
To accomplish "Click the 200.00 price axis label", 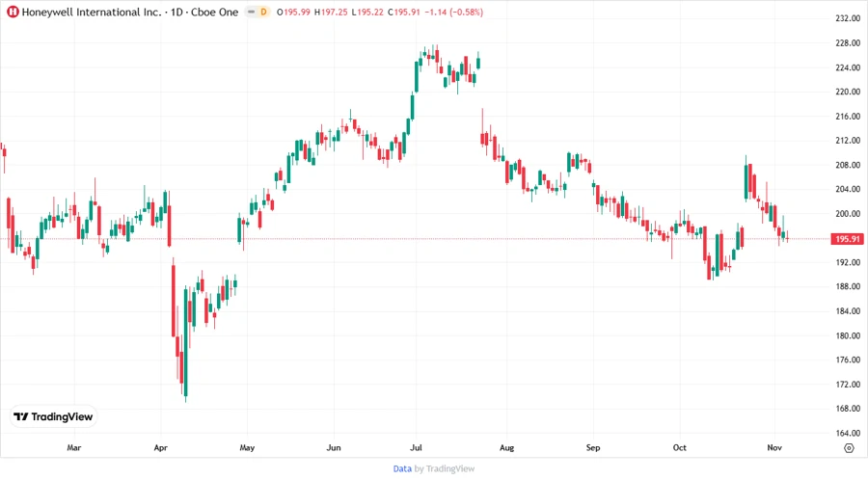I will point(848,213).
